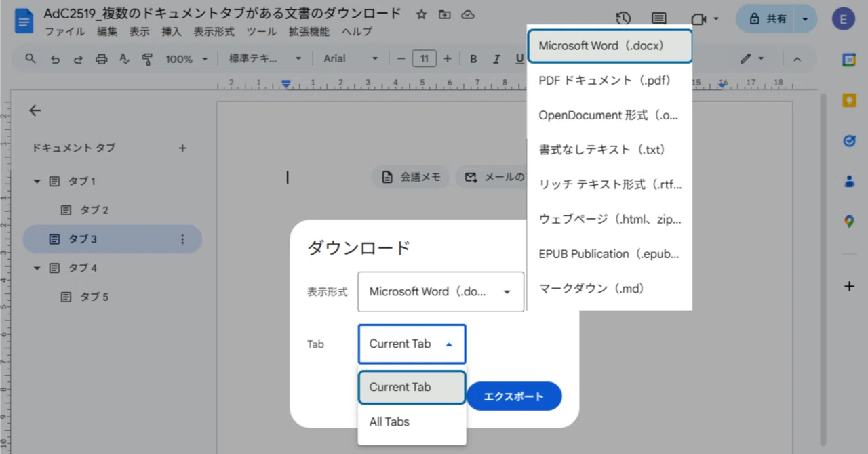Click the Google Docs home icon
868x454 pixels.
(x=24, y=22)
